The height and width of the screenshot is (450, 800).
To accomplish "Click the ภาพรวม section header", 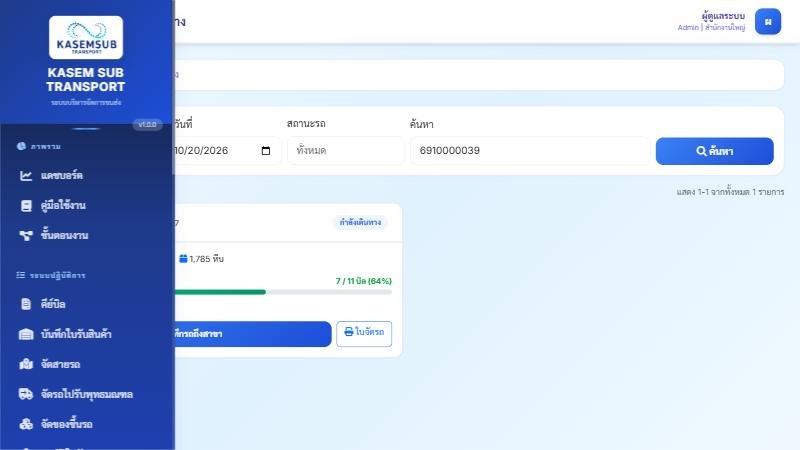I will tap(45, 146).
